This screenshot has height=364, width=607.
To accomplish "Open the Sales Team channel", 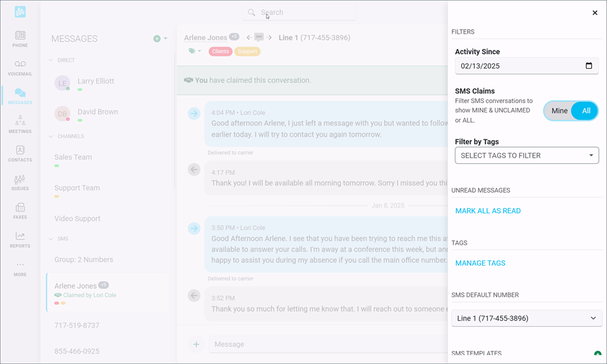I will point(74,157).
